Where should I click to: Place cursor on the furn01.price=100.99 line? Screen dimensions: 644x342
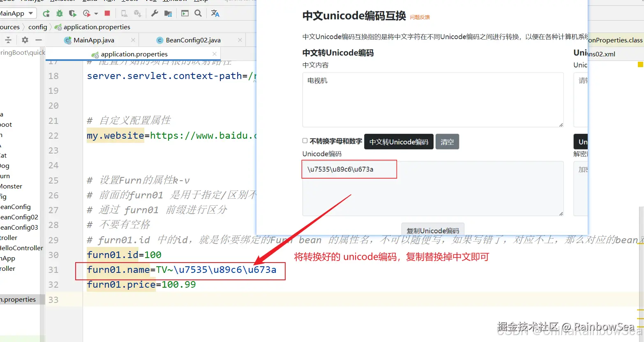pyautogui.click(x=141, y=284)
